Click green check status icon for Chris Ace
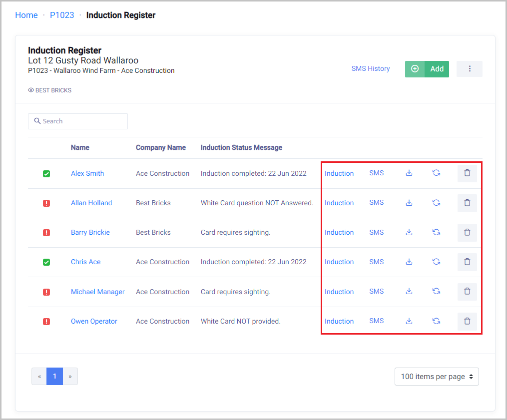Image resolution: width=507 pixels, height=420 pixels. click(x=46, y=262)
